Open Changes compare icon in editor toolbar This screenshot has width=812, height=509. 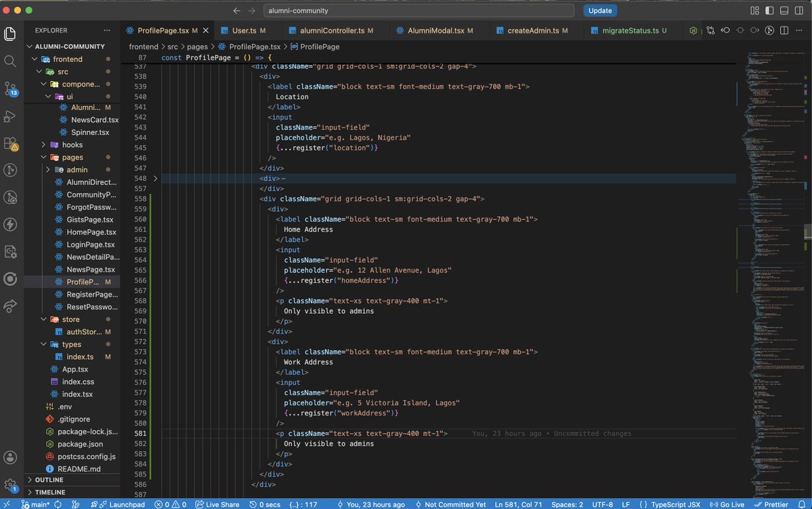710,30
